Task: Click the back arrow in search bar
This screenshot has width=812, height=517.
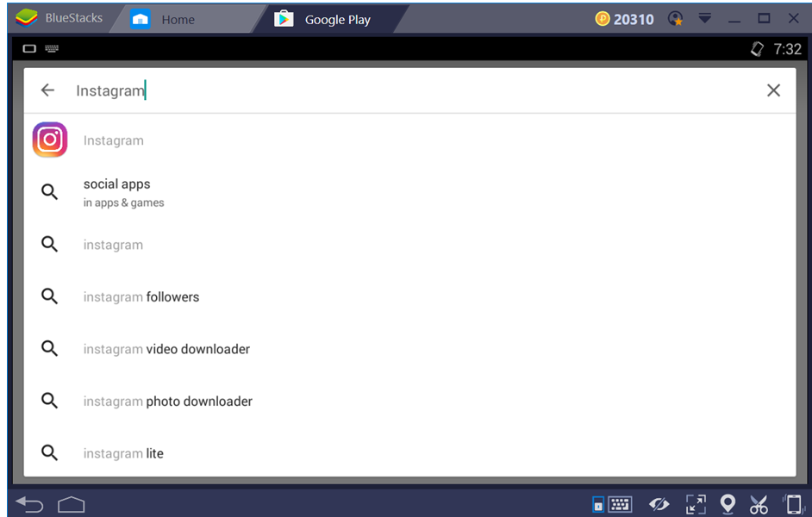Action: [x=47, y=90]
